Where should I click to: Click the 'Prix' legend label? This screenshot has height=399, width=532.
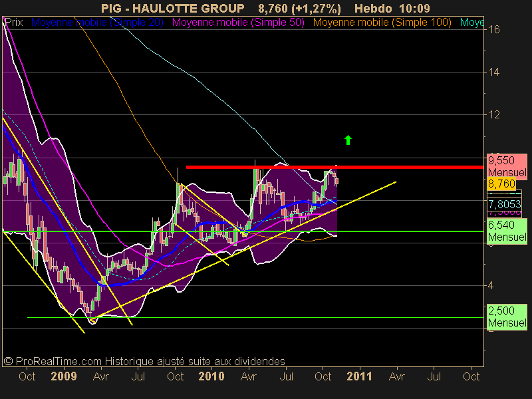[14, 23]
